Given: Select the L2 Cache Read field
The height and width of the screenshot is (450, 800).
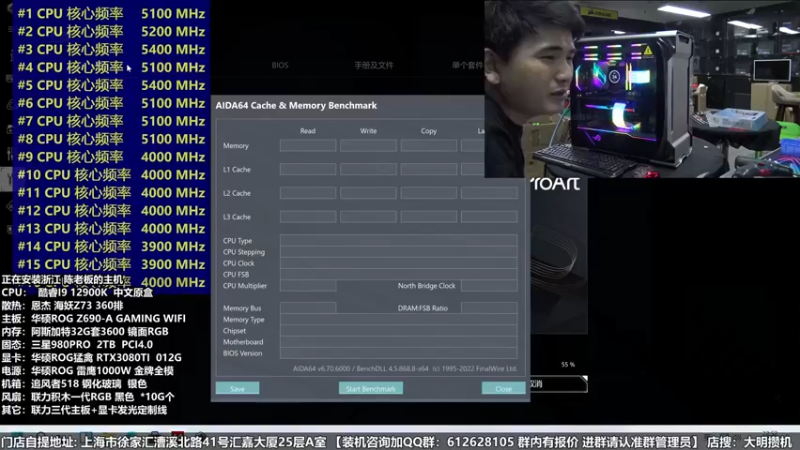Looking at the screenshot, I should click(x=308, y=193).
